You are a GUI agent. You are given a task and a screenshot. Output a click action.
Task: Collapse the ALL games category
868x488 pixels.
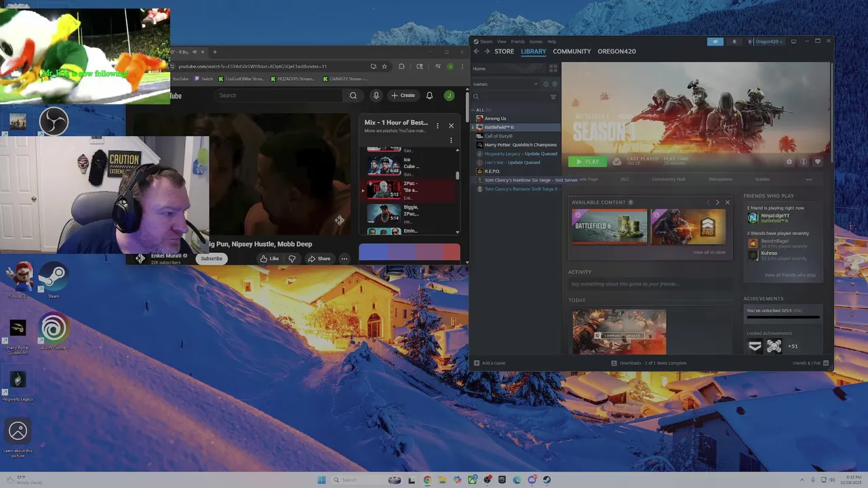[x=475, y=110]
